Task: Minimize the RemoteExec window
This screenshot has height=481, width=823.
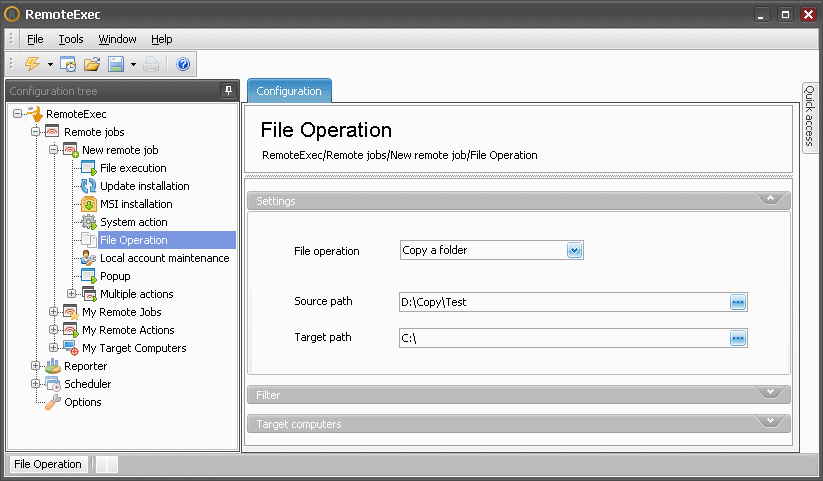Action: point(762,15)
